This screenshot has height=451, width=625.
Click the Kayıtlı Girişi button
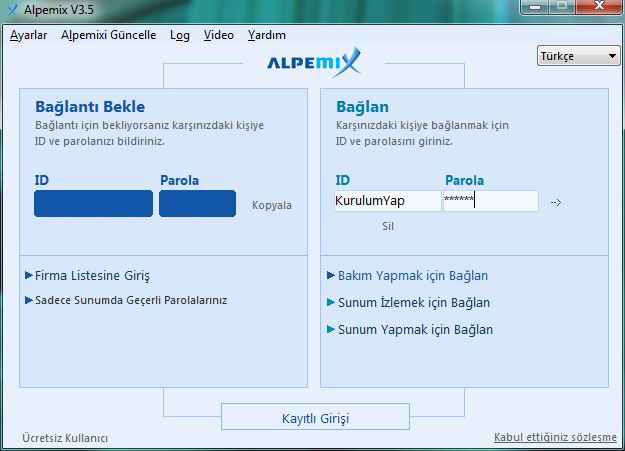coord(315,417)
